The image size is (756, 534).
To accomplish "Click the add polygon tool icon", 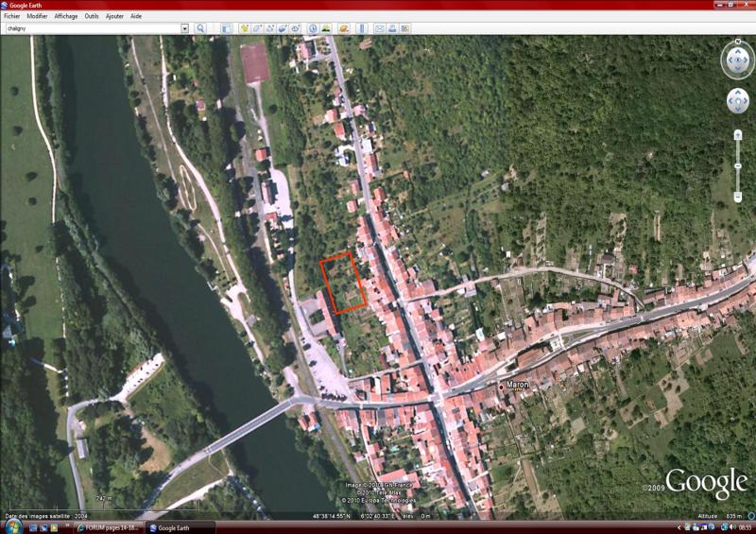I will pos(257,28).
